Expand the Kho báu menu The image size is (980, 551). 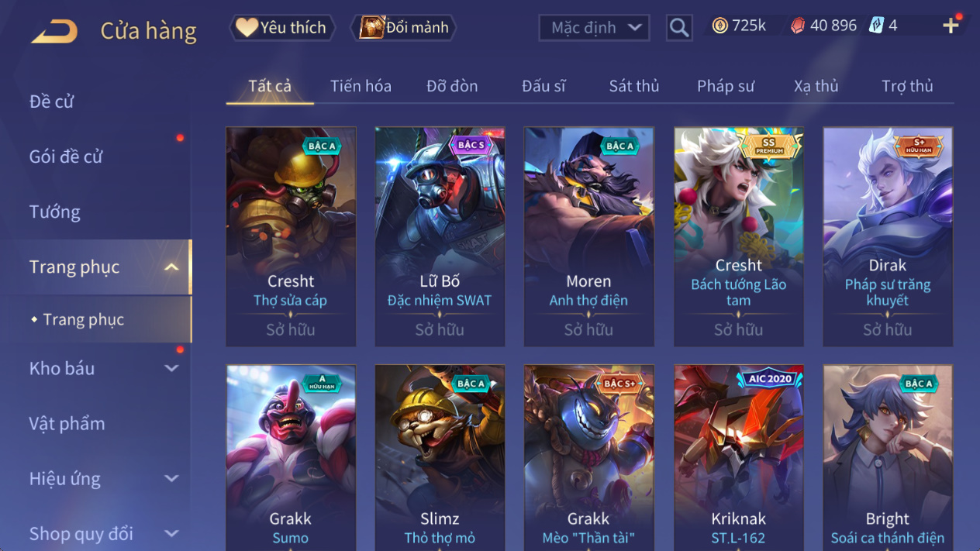click(171, 369)
